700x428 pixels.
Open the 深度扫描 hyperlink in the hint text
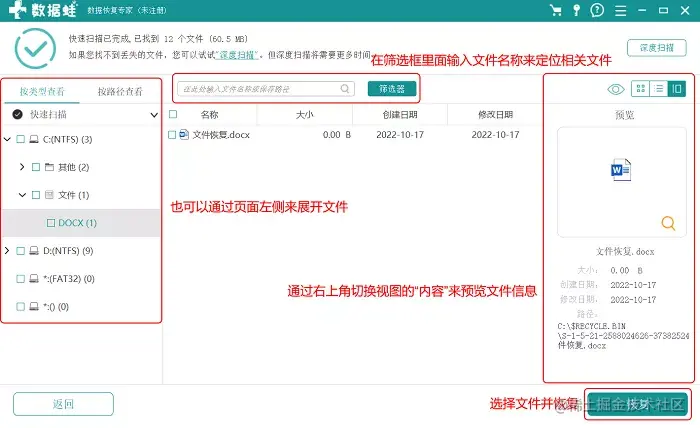point(237,55)
